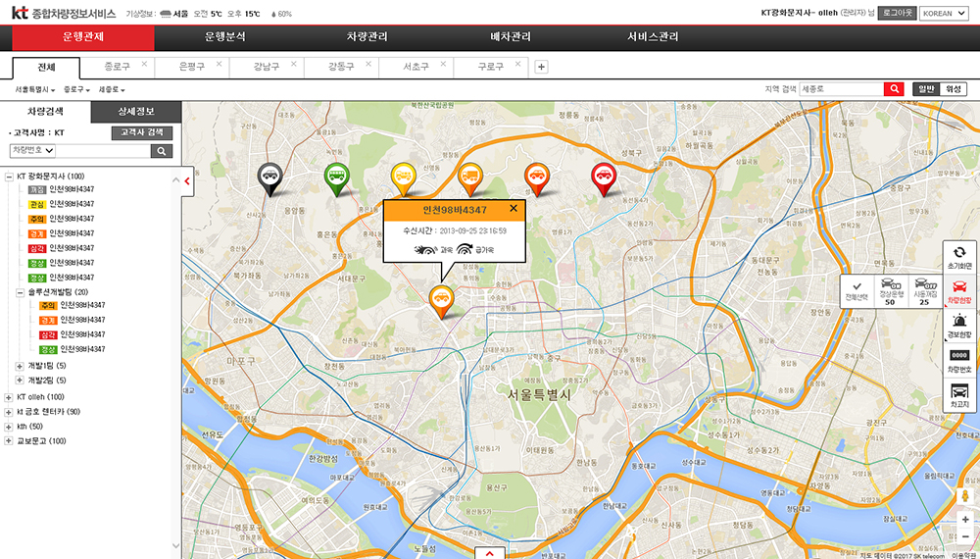Image resolution: width=980 pixels, height=559 pixels.
Task: Toggle 전체선택 checkmark filter
Action: (x=857, y=291)
